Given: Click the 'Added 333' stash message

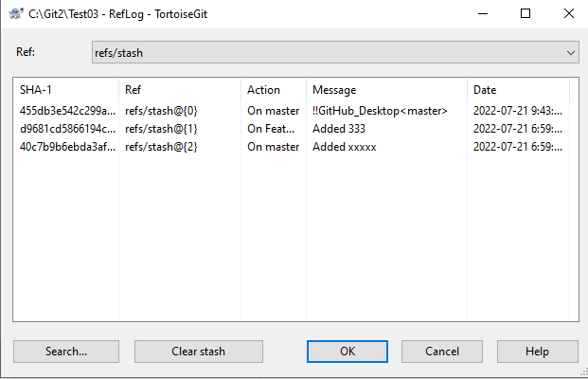Looking at the screenshot, I should tap(339, 129).
